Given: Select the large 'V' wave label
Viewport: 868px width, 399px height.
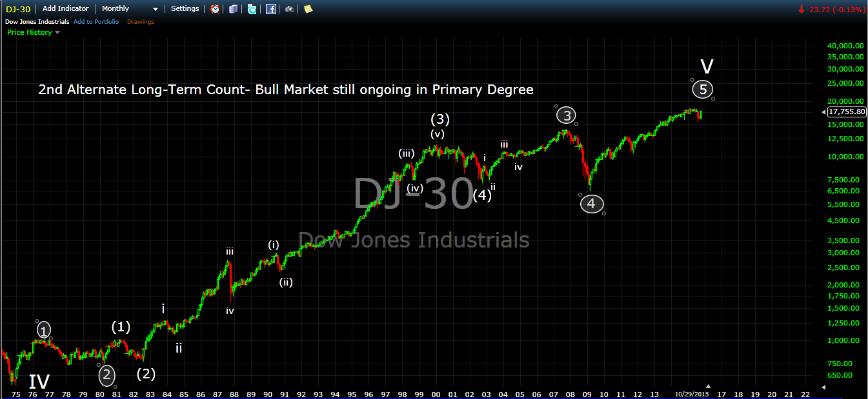Looking at the screenshot, I should point(707,66).
